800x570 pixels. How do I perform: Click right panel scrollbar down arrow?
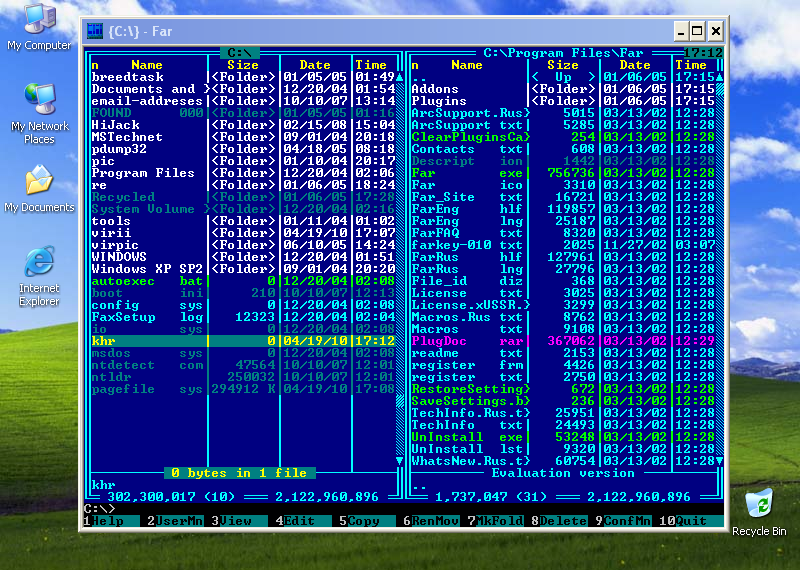[719, 461]
